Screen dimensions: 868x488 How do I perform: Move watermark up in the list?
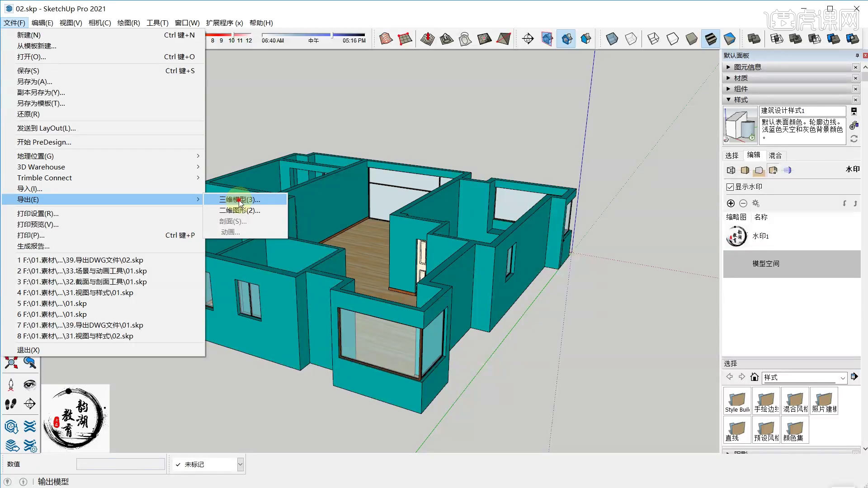click(x=855, y=203)
